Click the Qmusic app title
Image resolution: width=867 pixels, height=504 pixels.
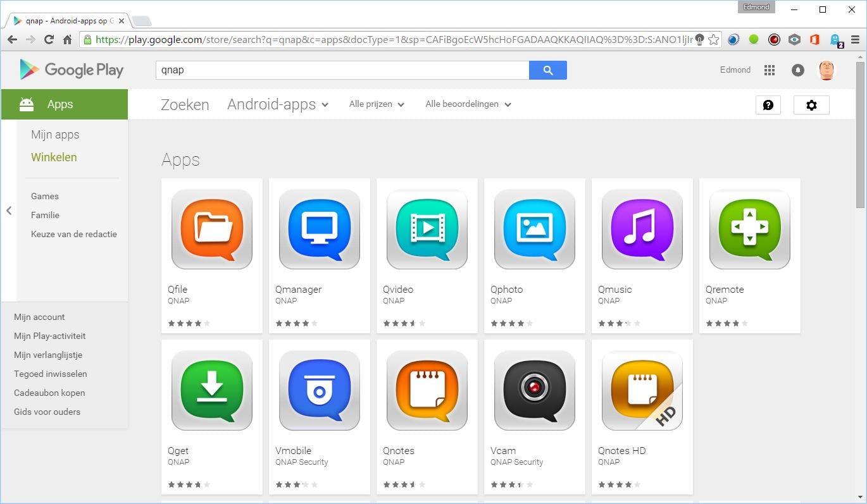point(614,290)
